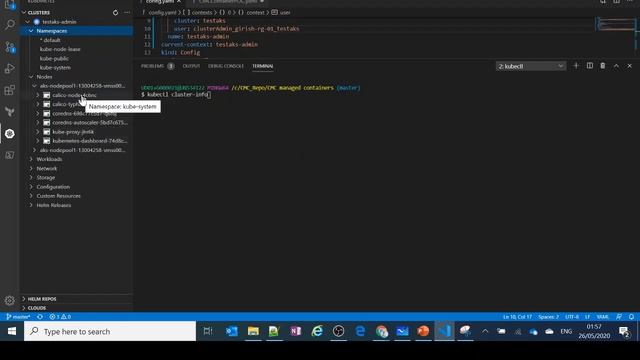Click the master branch in status bar
640x360 pixels.
tap(18, 317)
